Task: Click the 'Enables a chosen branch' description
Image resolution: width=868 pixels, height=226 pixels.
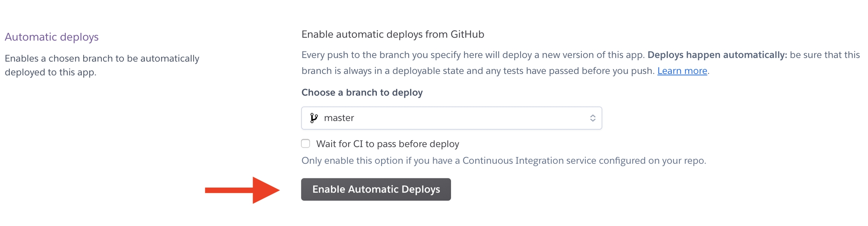Action: click(102, 65)
